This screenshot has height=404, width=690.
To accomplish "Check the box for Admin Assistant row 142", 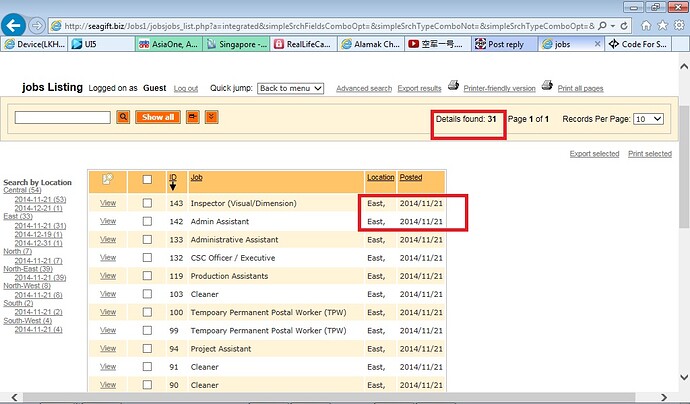I will [147, 221].
